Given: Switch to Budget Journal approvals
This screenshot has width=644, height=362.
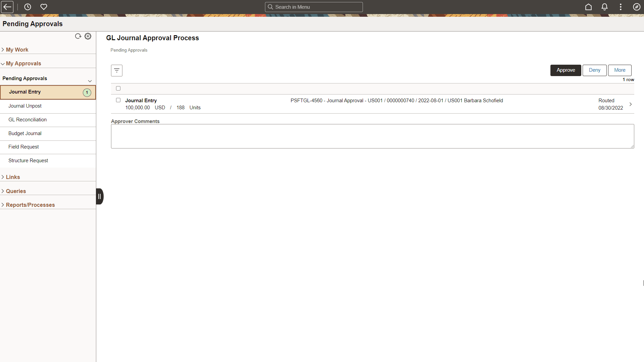Looking at the screenshot, I should 25,133.
